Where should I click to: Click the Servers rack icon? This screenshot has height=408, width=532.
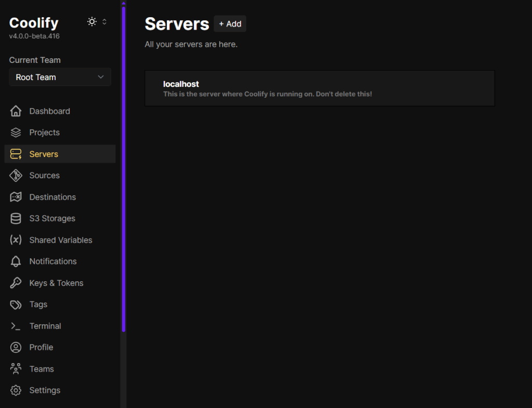pyautogui.click(x=16, y=154)
